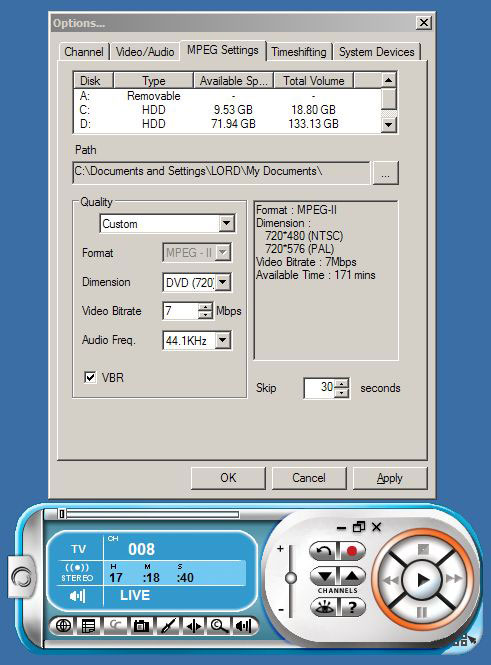Click the volume slider knob

(x=291, y=578)
